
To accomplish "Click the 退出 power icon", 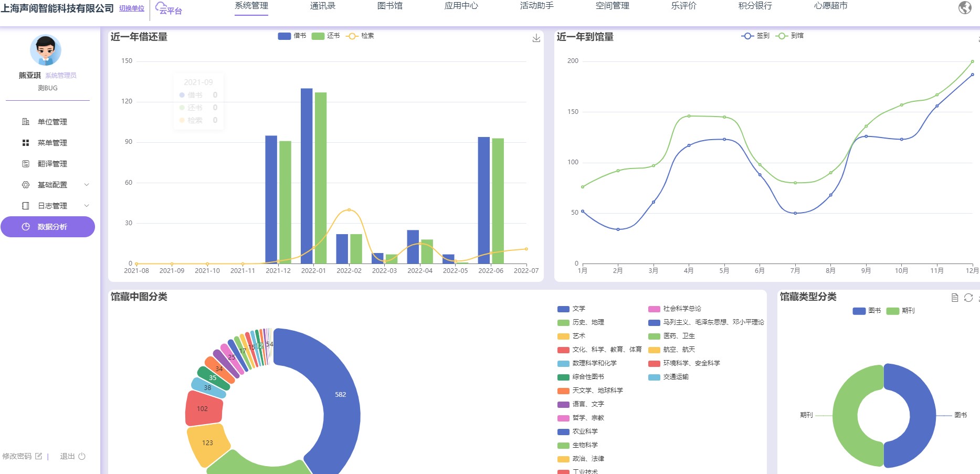I will tap(82, 456).
